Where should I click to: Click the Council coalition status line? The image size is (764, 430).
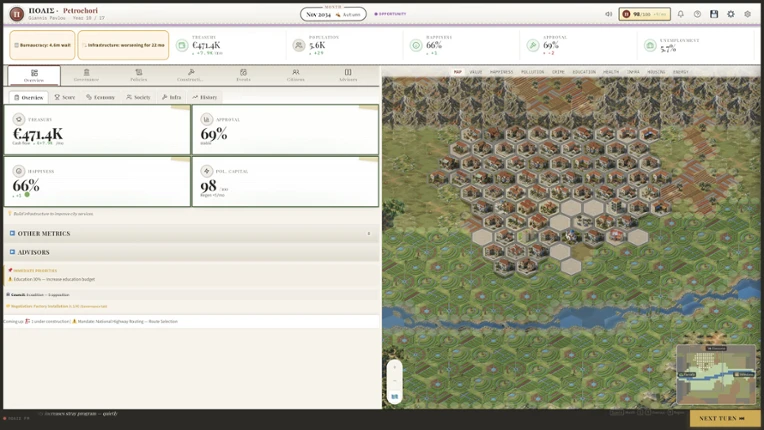click(x=38, y=295)
